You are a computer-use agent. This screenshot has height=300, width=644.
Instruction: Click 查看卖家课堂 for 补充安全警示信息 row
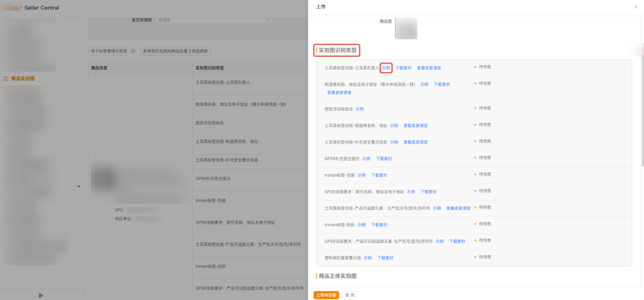tap(415, 142)
